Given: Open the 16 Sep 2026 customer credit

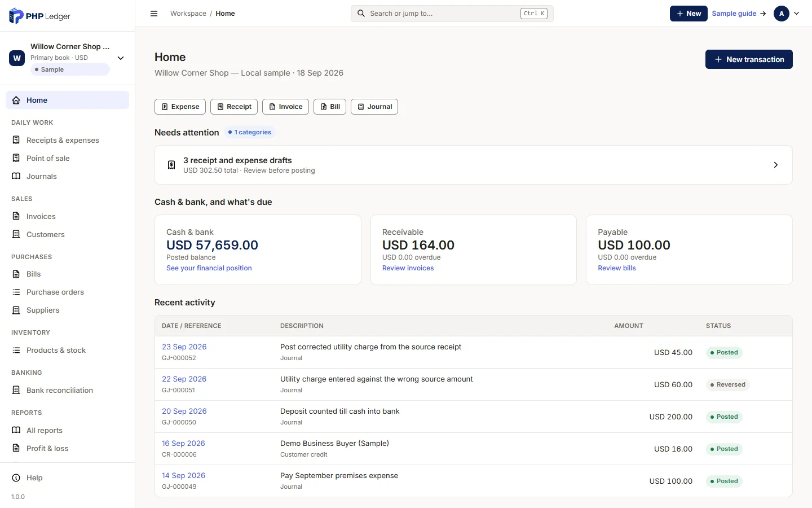Looking at the screenshot, I should (183, 443).
